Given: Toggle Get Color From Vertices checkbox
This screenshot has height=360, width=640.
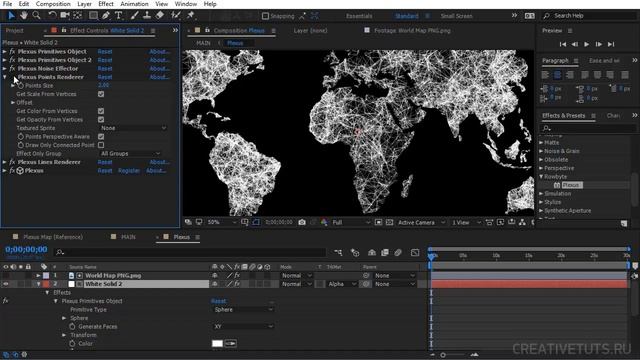Looking at the screenshot, I should tap(101, 111).
